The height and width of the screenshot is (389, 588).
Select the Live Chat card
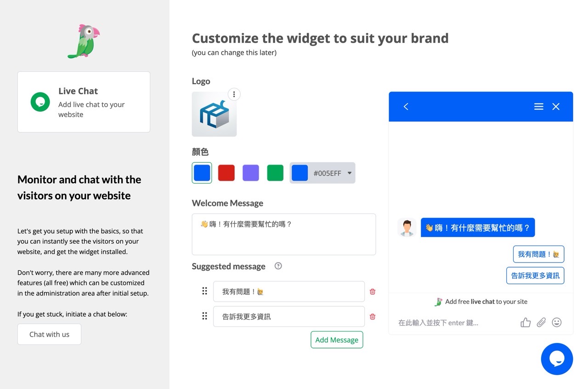pyautogui.click(x=84, y=102)
